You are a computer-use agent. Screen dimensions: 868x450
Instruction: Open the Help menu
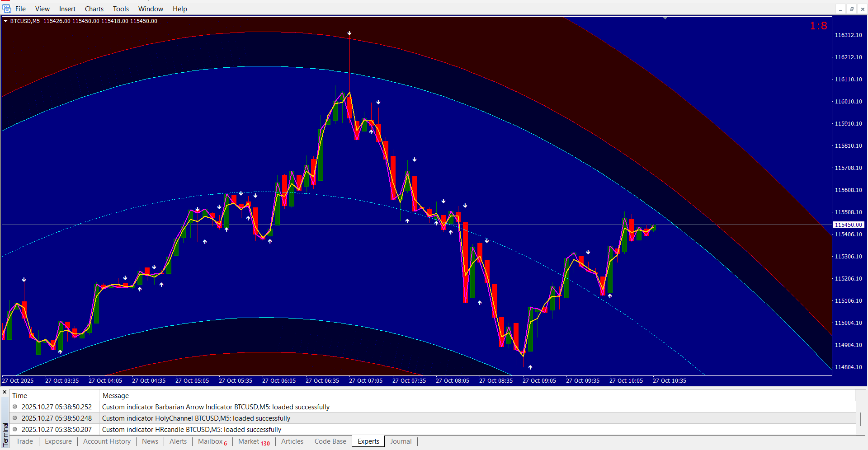tap(179, 9)
